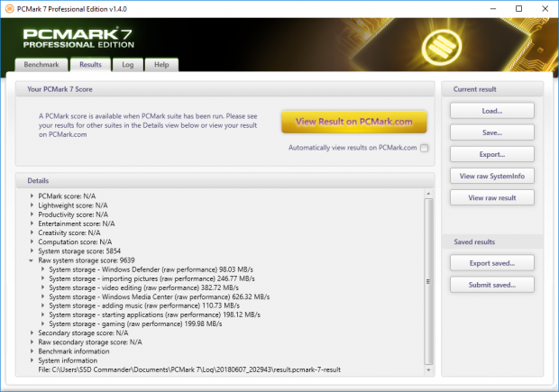
Task: Expand System storage score 5854 row
Action: coord(32,251)
